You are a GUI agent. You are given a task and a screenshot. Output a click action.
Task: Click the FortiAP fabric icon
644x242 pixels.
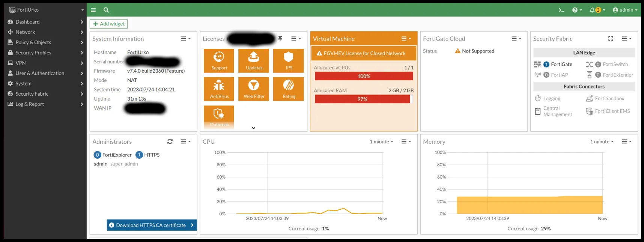(537, 75)
